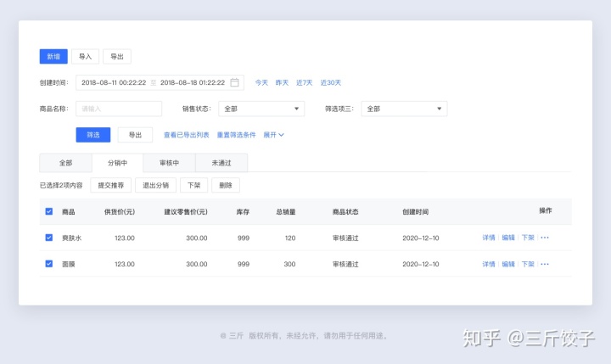The height and width of the screenshot is (364, 611).
Task: Open more actions menu for 爽肤水 row
Action: coord(545,238)
